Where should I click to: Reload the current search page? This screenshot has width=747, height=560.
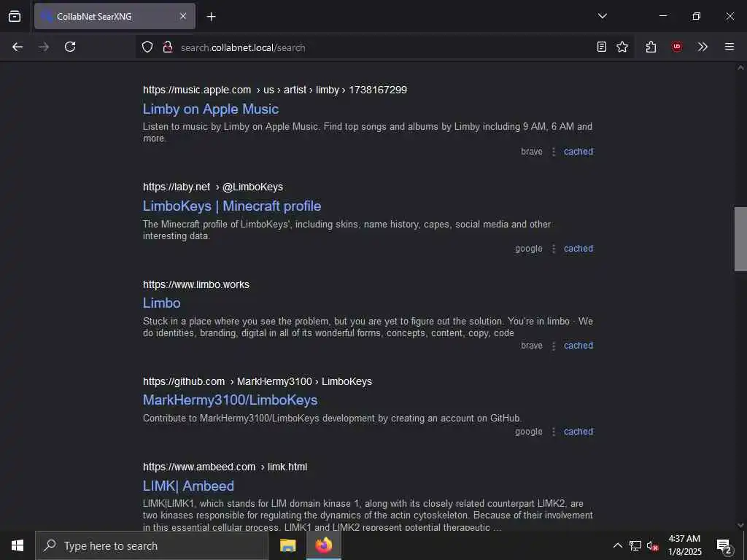70,47
